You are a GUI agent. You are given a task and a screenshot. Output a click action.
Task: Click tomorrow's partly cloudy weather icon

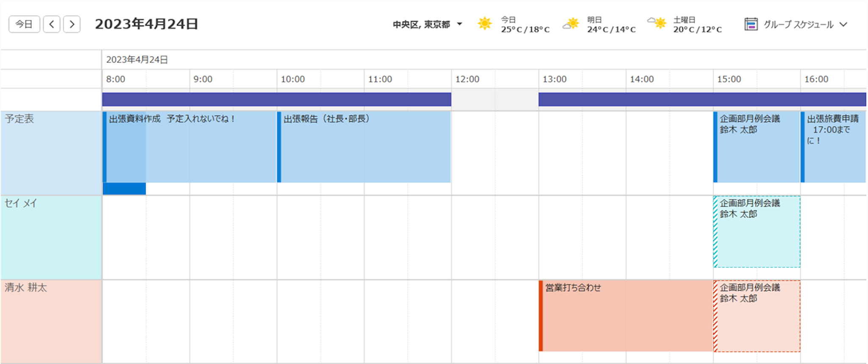click(x=571, y=24)
